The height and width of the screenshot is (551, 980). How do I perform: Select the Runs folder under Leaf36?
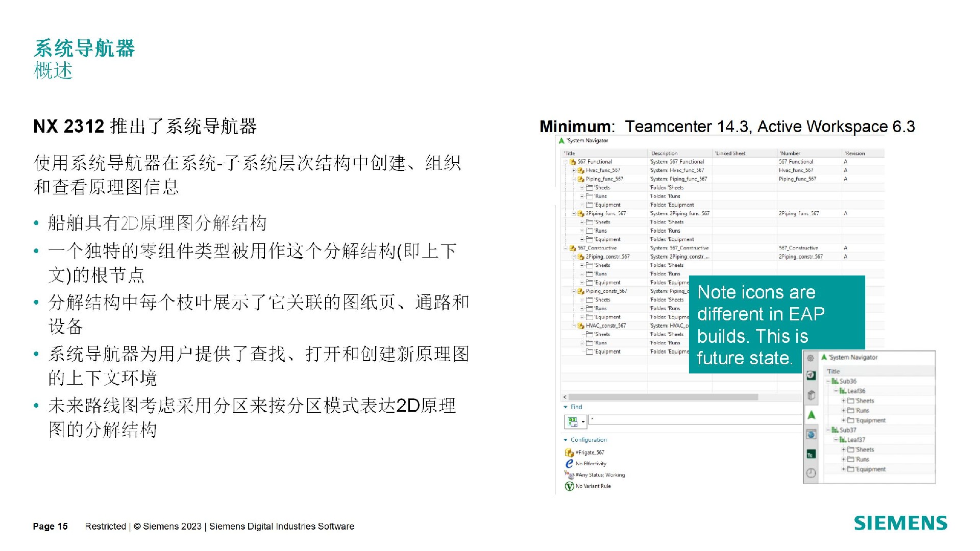(859, 411)
